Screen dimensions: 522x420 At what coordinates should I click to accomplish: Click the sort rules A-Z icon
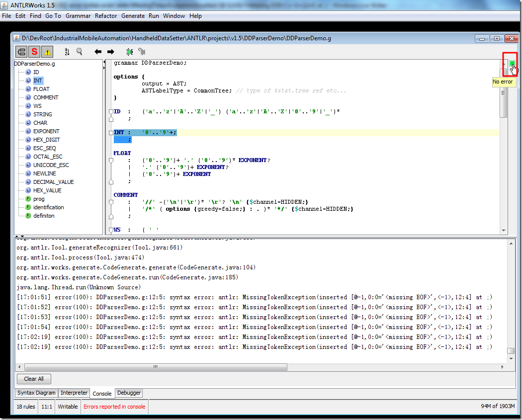click(67, 51)
